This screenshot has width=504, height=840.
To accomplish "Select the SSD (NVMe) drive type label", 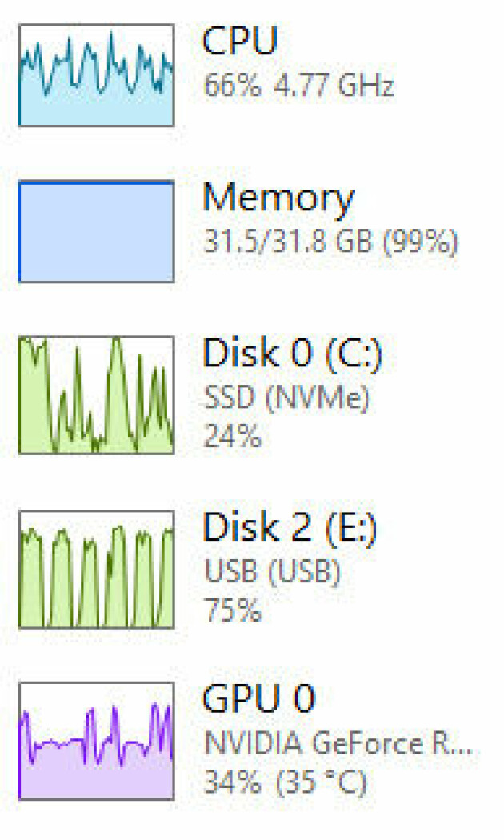I will click(x=286, y=398).
